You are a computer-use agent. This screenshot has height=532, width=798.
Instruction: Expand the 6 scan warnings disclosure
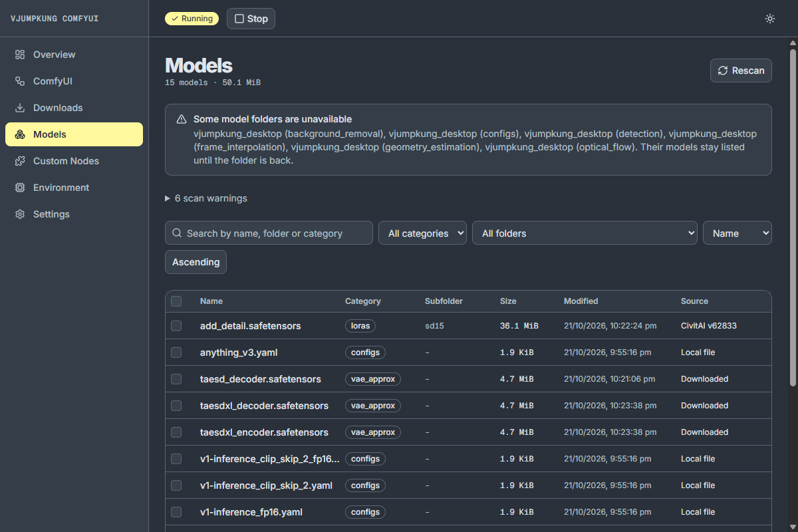pyautogui.click(x=206, y=198)
